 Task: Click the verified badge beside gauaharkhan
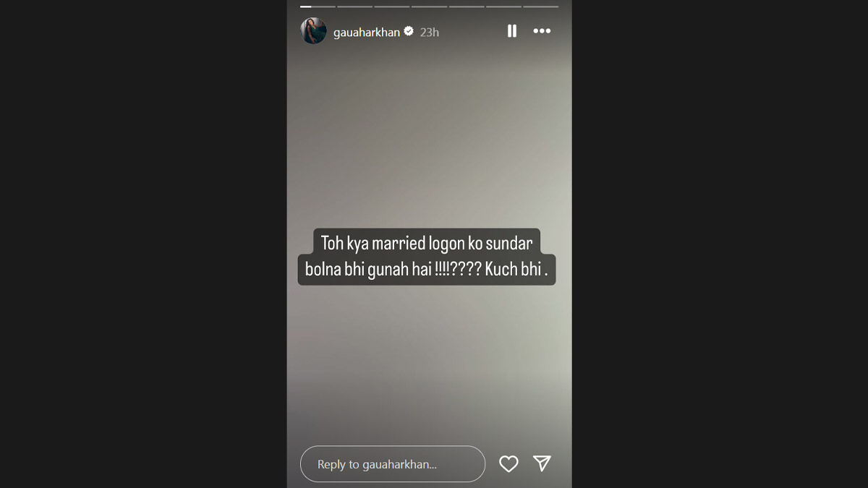click(x=409, y=31)
